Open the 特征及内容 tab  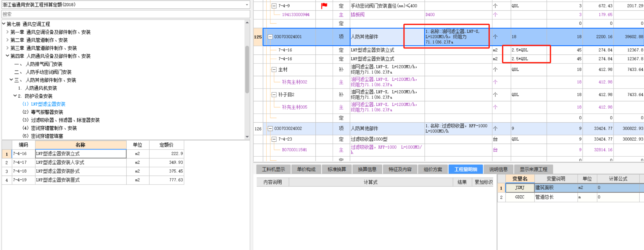400,169
